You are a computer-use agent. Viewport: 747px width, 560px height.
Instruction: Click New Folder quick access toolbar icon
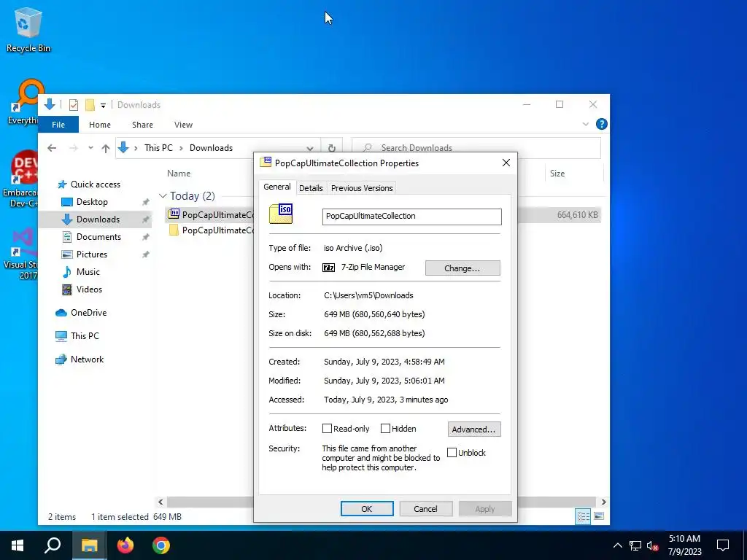point(90,105)
